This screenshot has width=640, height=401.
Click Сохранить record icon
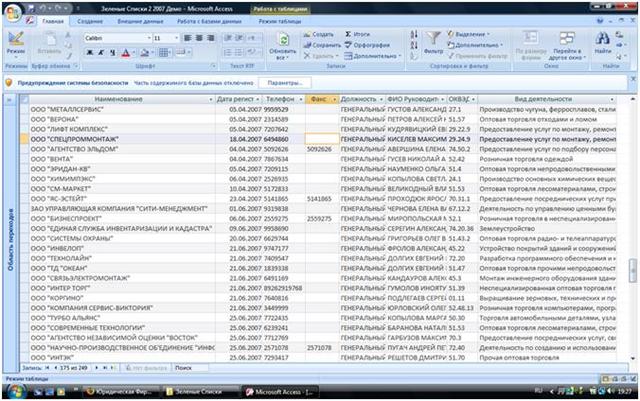click(307, 45)
